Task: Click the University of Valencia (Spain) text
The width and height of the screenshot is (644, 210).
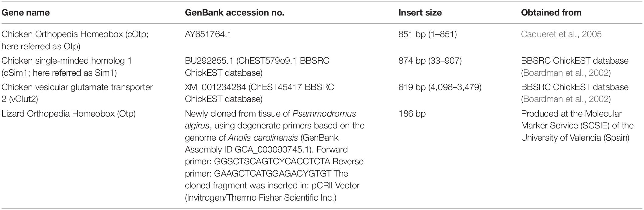Action: point(575,138)
